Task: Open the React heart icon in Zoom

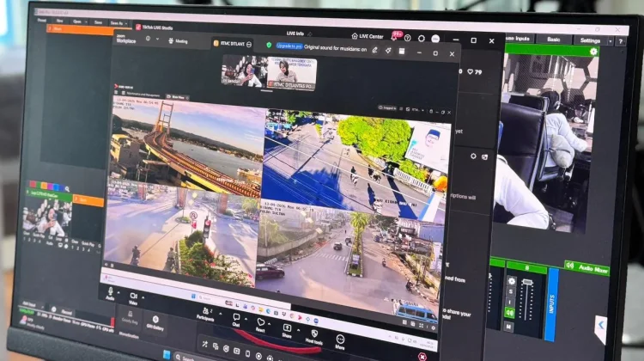Action: [x=260, y=324]
